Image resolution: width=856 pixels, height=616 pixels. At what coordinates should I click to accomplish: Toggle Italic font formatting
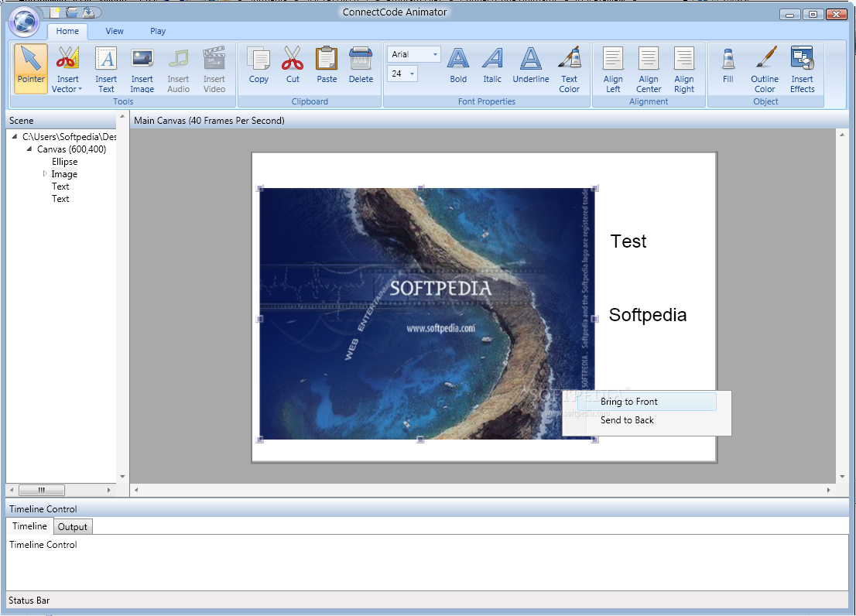pyautogui.click(x=492, y=67)
